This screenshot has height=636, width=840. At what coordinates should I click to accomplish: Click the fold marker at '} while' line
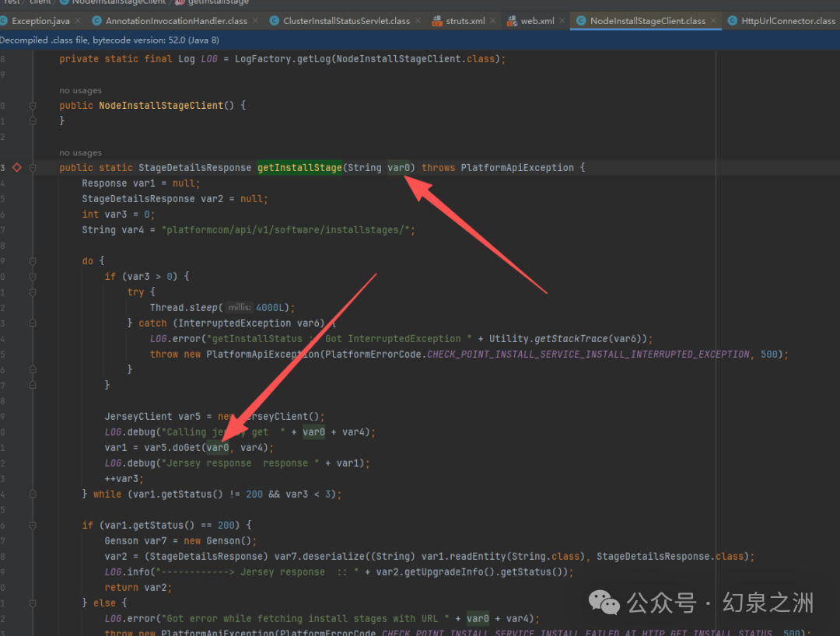(33, 494)
